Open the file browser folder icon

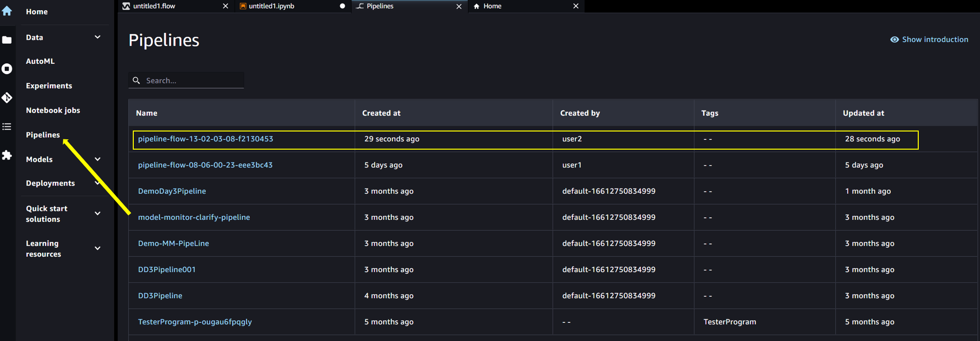point(7,40)
